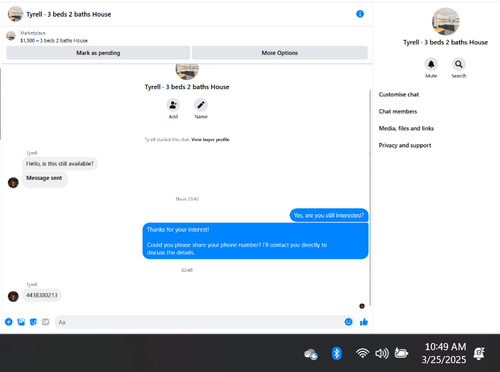The height and width of the screenshot is (372, 500).
Task: Click chat title in the side panel
Action: [445, 42]
